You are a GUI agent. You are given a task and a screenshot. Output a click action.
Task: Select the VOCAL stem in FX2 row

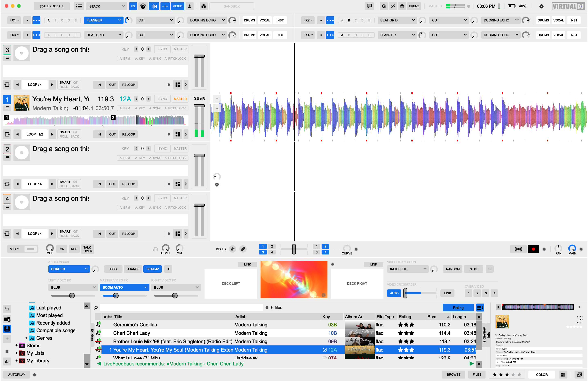558,20
